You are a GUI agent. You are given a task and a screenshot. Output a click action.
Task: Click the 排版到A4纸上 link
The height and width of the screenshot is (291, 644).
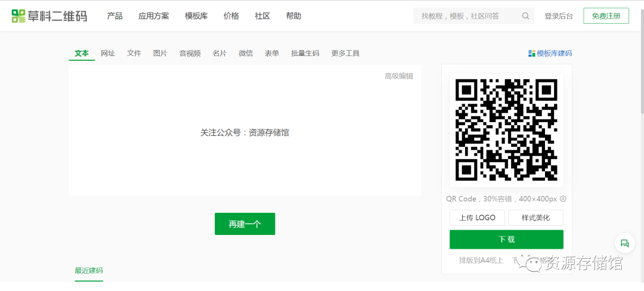pyautogui.click(x=481, y=261)
